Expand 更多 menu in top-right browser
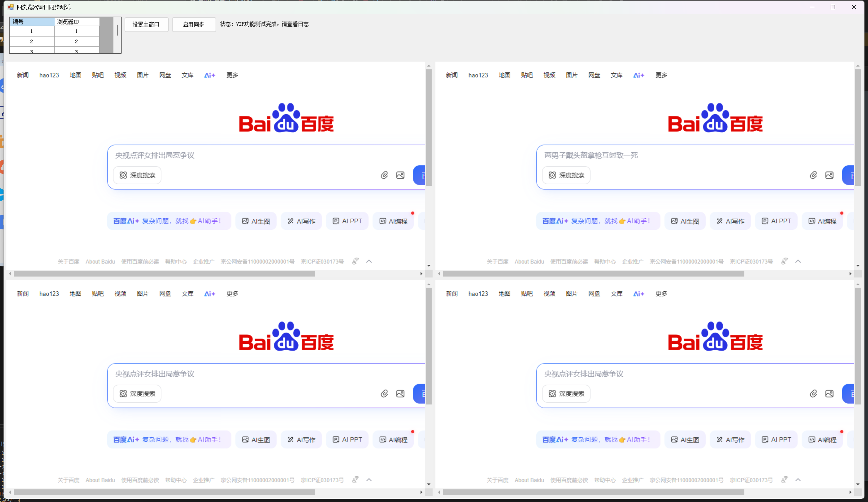 (661, 75)
